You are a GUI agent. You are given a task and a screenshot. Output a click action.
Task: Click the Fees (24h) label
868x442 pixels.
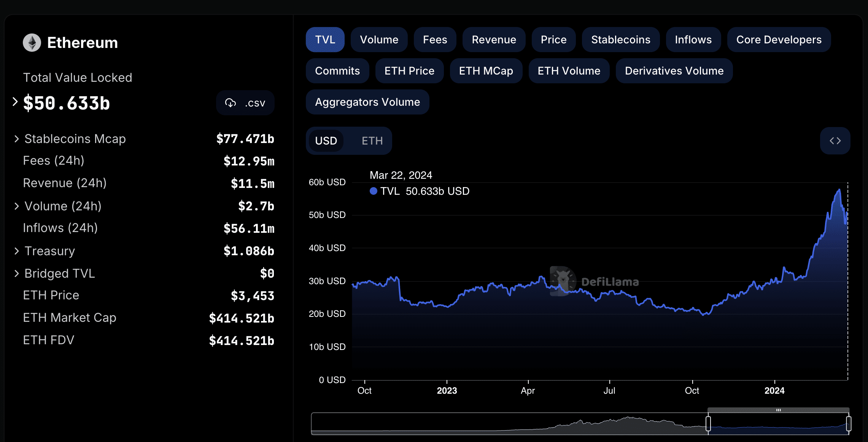[x=54, y=161]
